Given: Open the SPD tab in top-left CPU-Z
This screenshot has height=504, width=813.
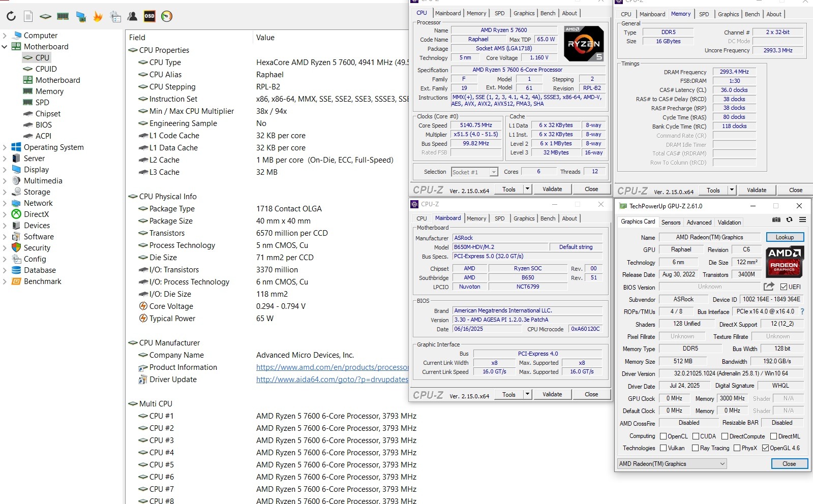Looking at the screenshot, I should pyautogui.click(x=500, y=13).
